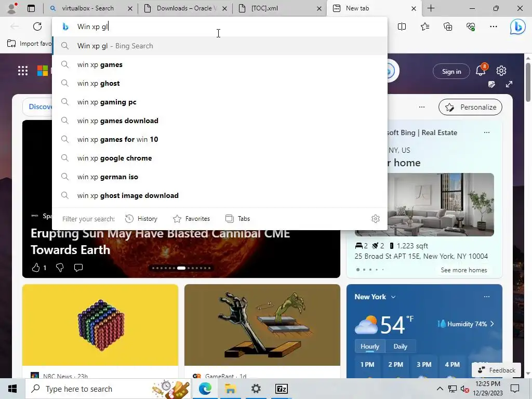The image size is (532, 399).
Task: Refresh the page with reload icon
Action: coord(37,26)
